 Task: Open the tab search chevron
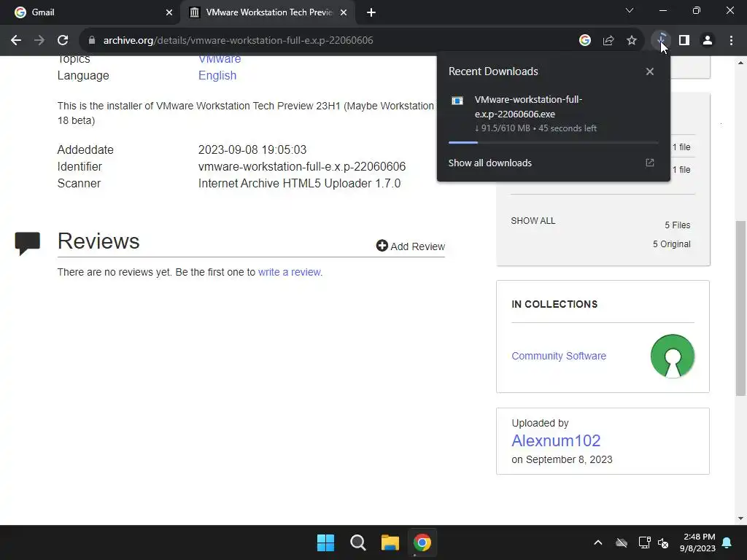(630, 10)
